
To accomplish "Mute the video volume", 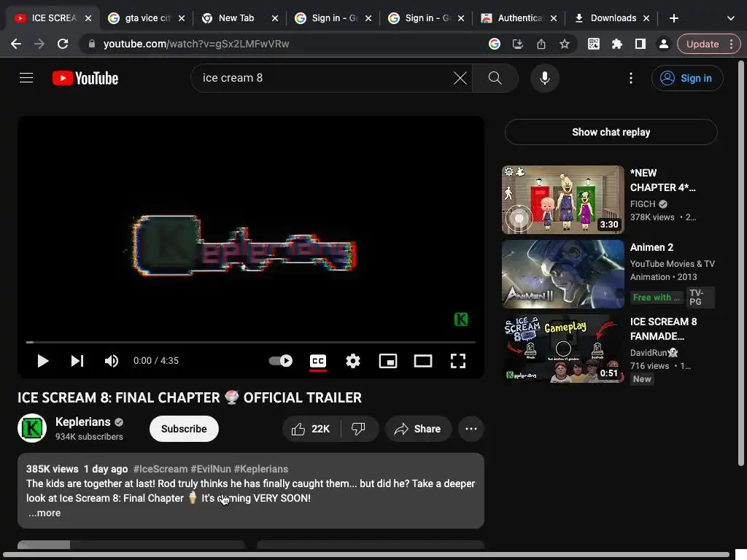I will (112, 361).
